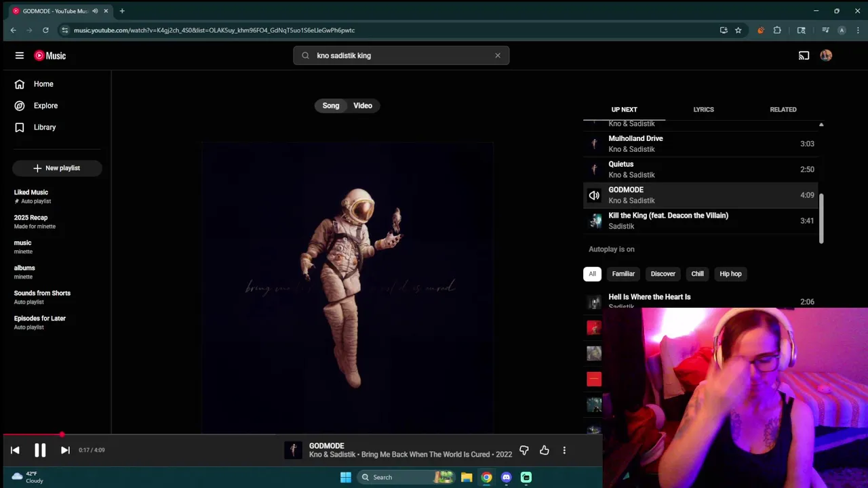This screenshot has height=488, width=868.
Task: Click browser back arrow
Action: tap(13, 30)
